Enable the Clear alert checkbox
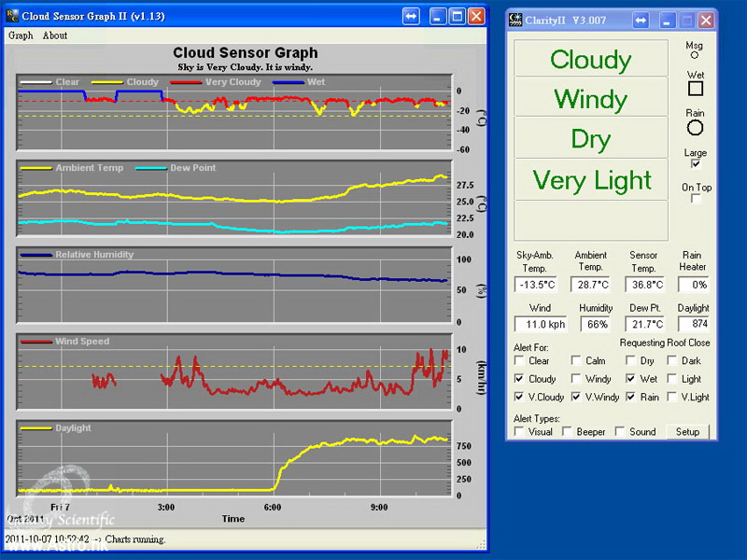Viewport: 747px width, 560px height. tap(519, 361)
